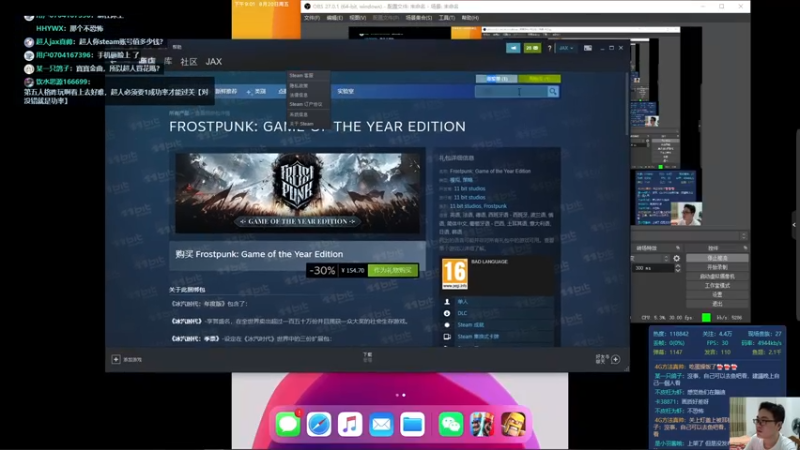The height and width of the screenshot is (450, 800).
Task: Click the Frostpunk Game of the Year banner image
Action: coord(297,193)
